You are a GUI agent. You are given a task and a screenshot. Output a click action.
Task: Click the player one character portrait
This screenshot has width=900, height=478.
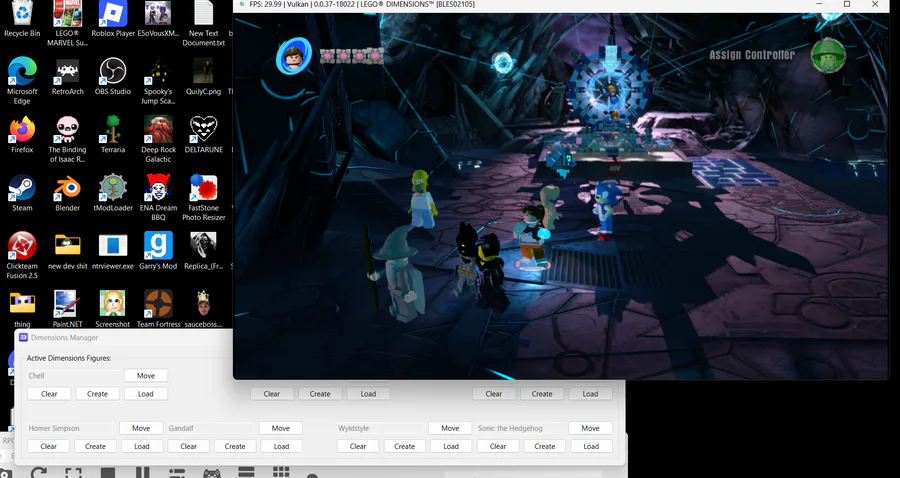(294, 56)
